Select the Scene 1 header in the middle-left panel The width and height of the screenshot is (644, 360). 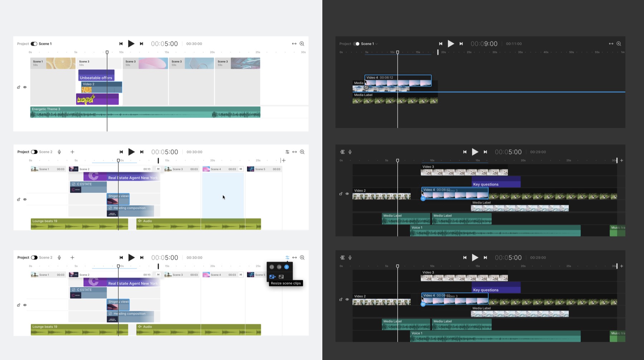(x=48, y=169)
